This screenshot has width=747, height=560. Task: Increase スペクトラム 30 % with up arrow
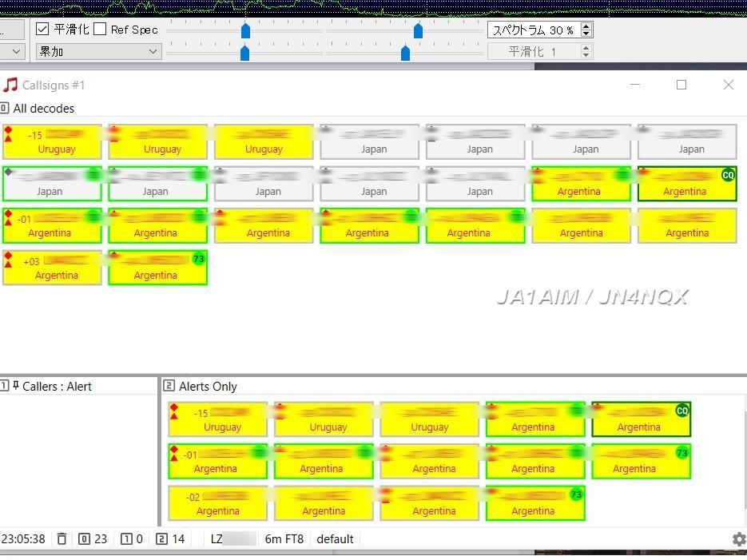click(x=586, y=26)
